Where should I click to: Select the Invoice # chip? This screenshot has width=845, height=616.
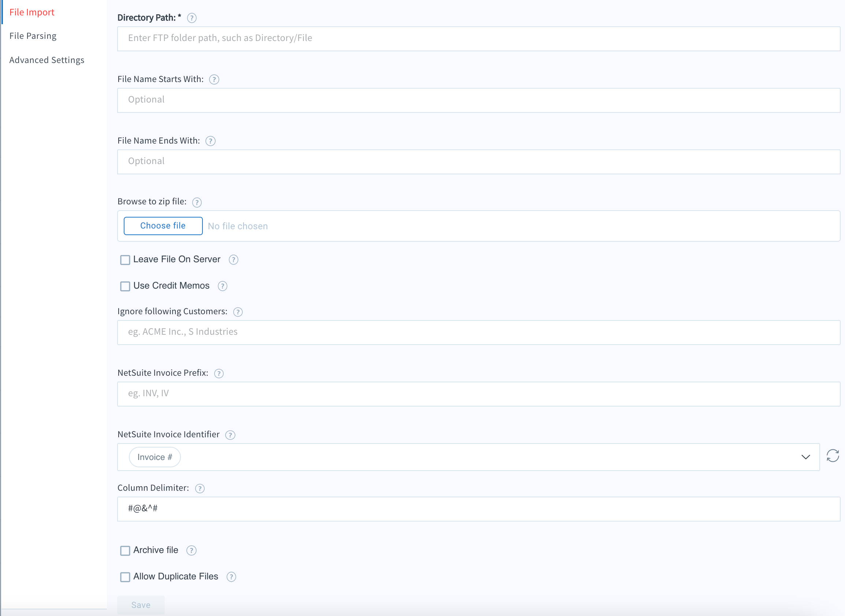point(155,457)
